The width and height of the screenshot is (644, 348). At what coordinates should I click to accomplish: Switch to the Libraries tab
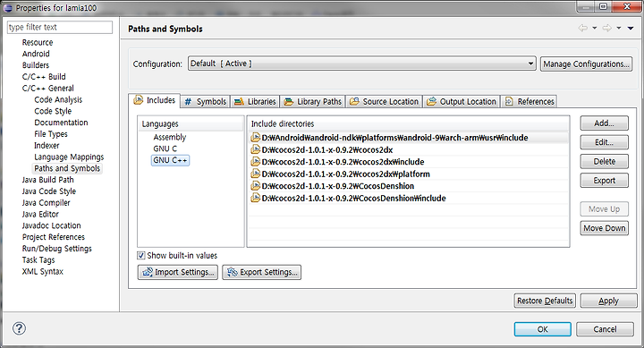255,101
